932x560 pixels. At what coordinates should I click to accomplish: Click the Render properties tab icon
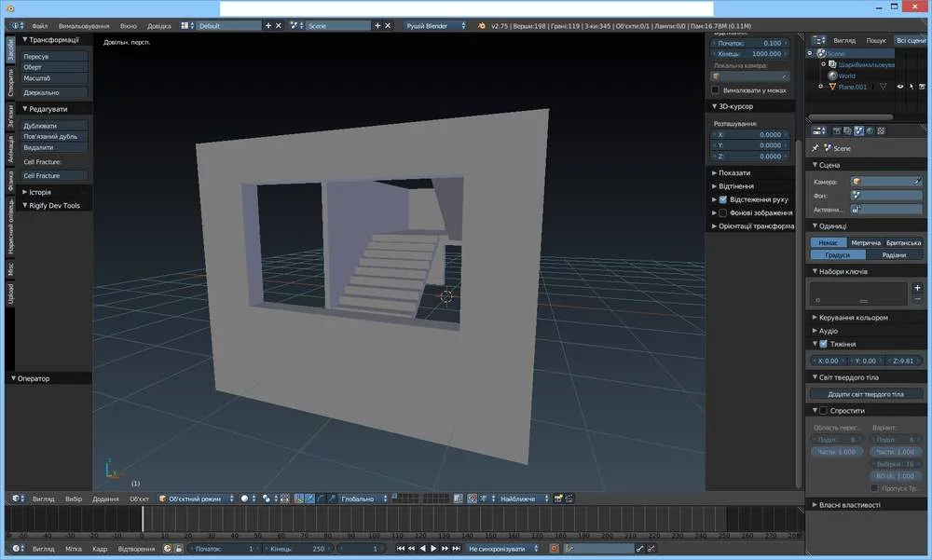tap(836, 130)
